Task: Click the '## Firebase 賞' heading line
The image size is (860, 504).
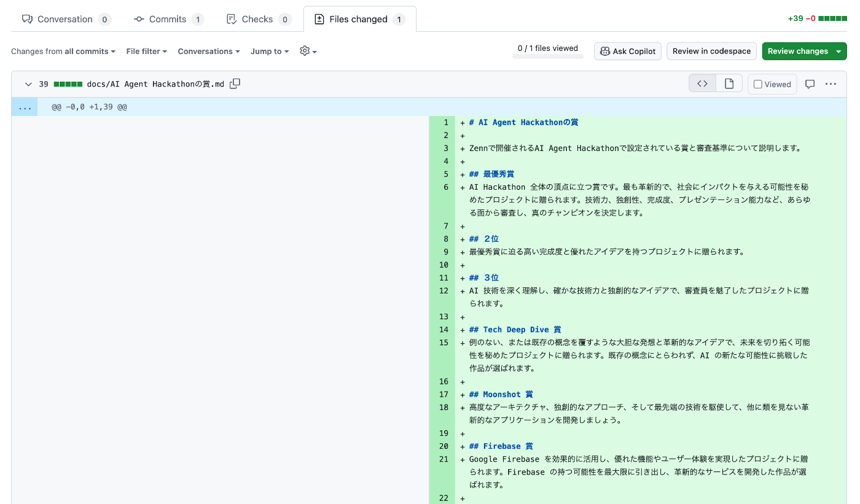Action: point(501,446)
